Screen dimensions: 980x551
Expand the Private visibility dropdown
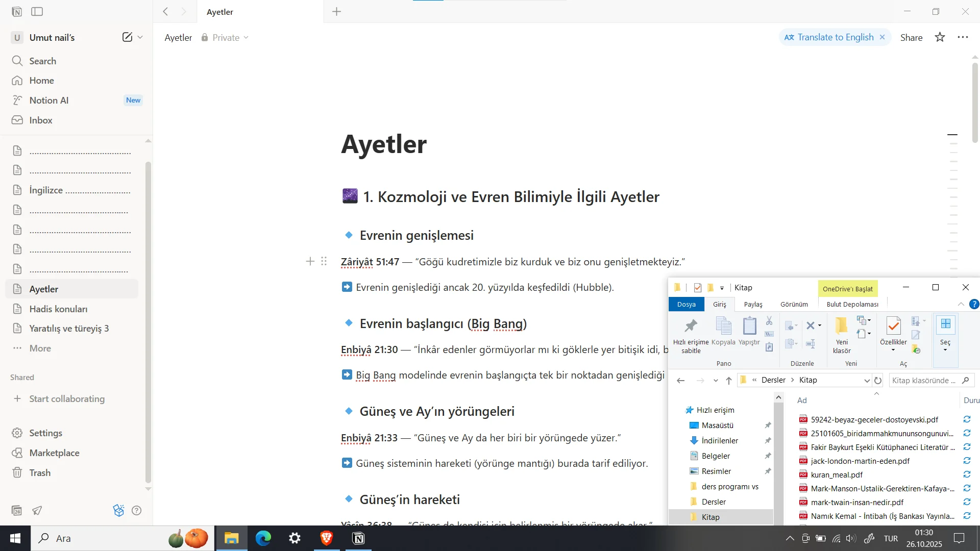(x=246, y=37)
